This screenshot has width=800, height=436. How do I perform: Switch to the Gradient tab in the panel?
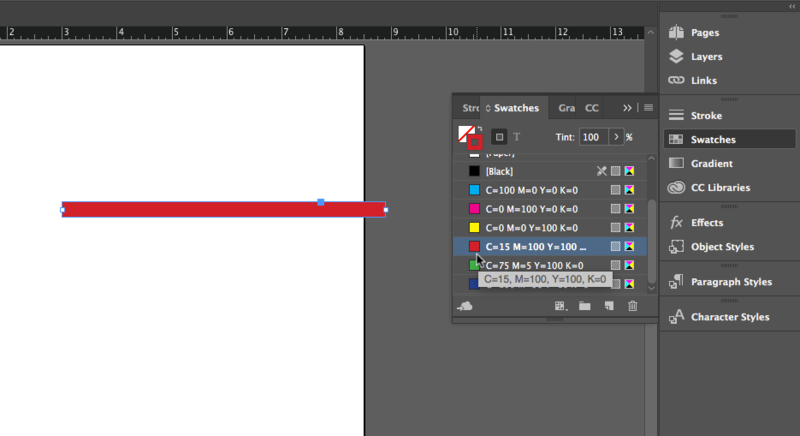point(566,108)
